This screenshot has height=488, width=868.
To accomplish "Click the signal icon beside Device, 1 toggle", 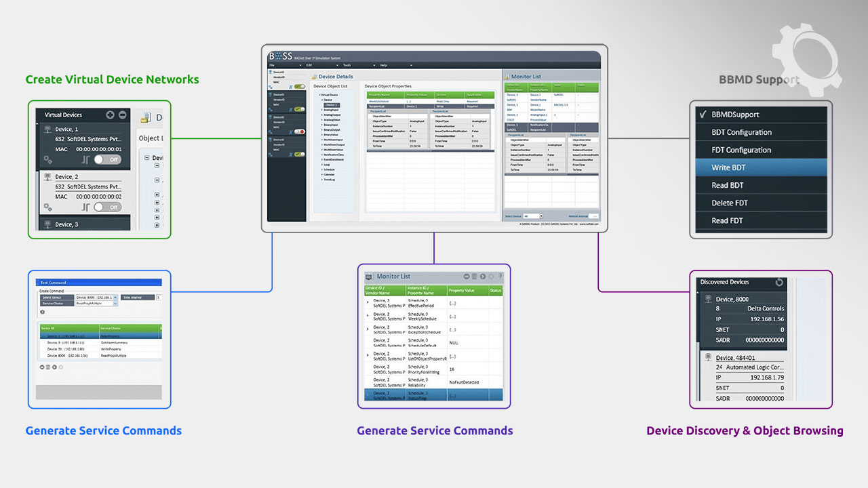I will click(x=86, y=160).
